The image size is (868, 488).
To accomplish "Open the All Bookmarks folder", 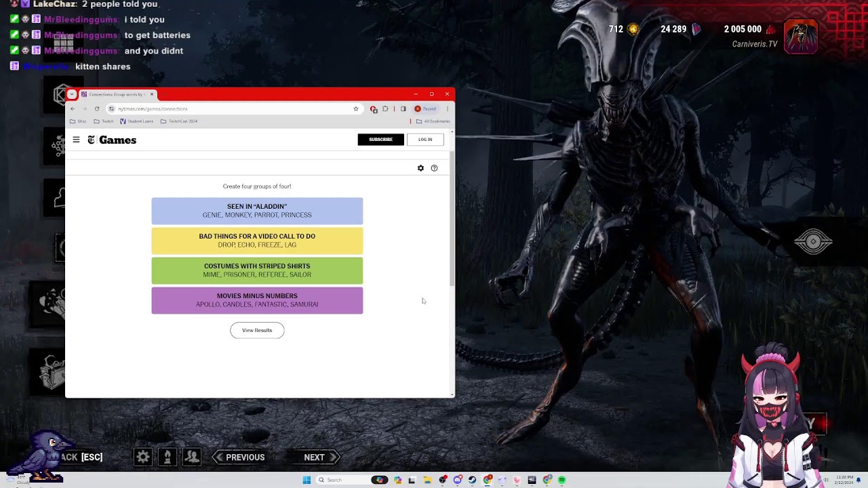I will point(433,121).
